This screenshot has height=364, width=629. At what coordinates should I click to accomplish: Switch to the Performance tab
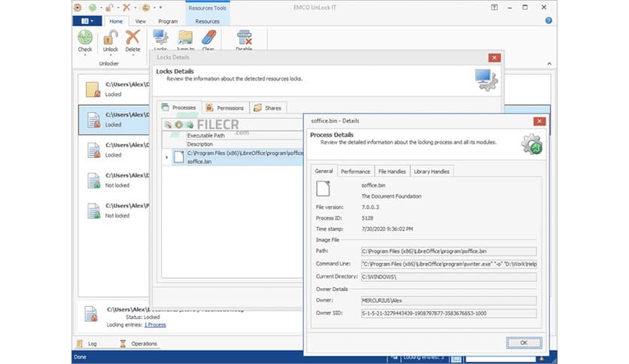tap(355, 171)
